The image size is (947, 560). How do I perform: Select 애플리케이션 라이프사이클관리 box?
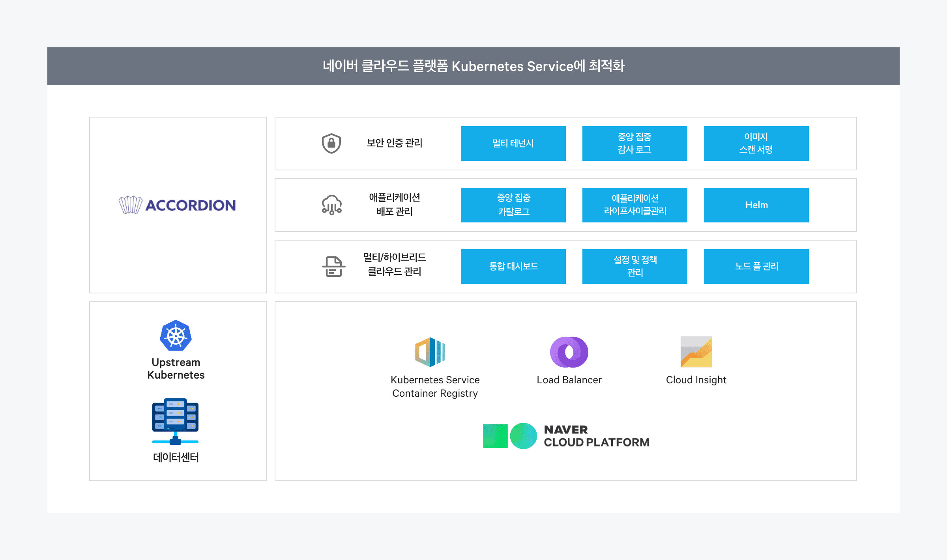click(634, 205)
